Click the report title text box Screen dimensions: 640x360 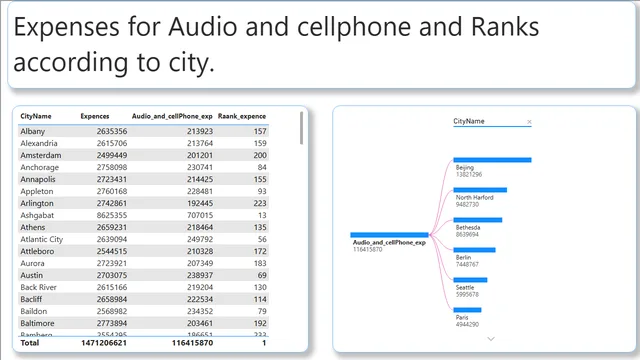[322, 44]
